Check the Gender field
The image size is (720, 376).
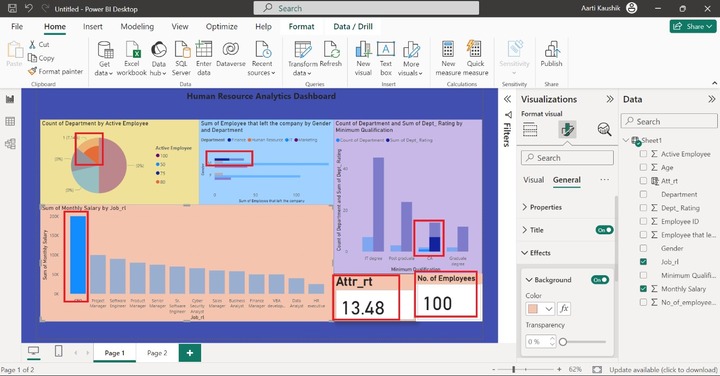(x=643, y=248)
